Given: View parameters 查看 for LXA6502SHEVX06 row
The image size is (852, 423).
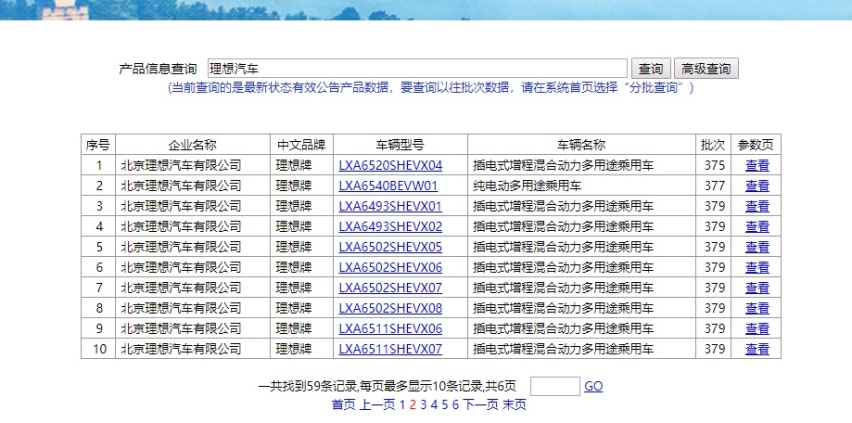Looking at the screenshot, I should (757, 268).
